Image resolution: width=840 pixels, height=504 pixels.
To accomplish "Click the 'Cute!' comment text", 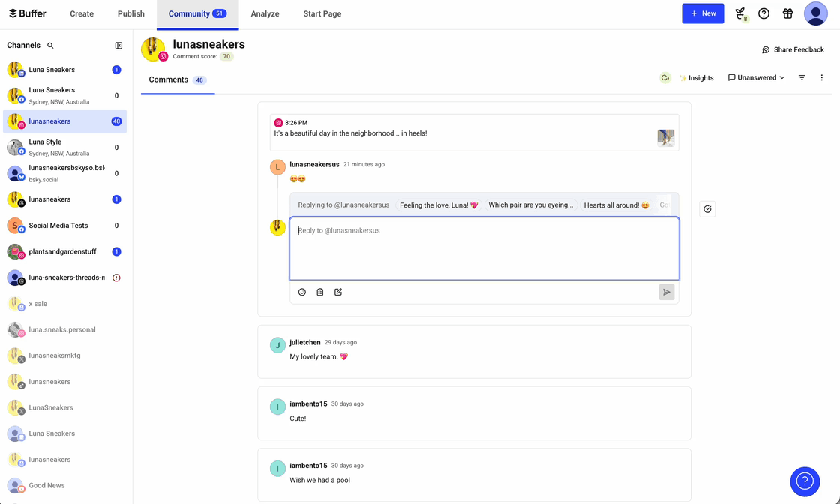I will [298, 418].
